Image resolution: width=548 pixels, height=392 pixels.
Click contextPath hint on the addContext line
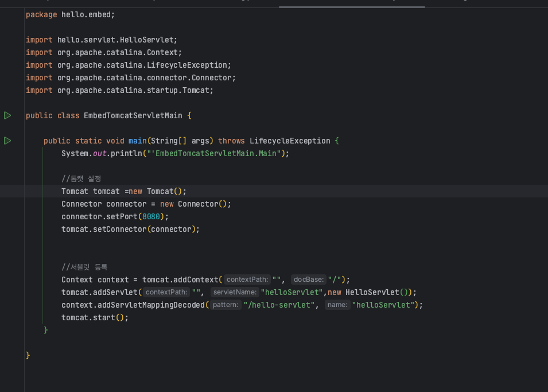[247, 280]
